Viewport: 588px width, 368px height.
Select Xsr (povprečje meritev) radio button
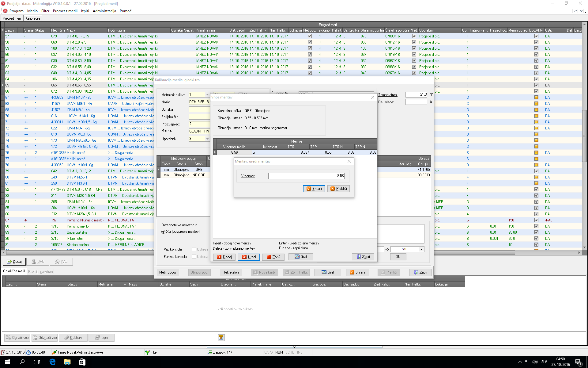click(x=164, y=232)
